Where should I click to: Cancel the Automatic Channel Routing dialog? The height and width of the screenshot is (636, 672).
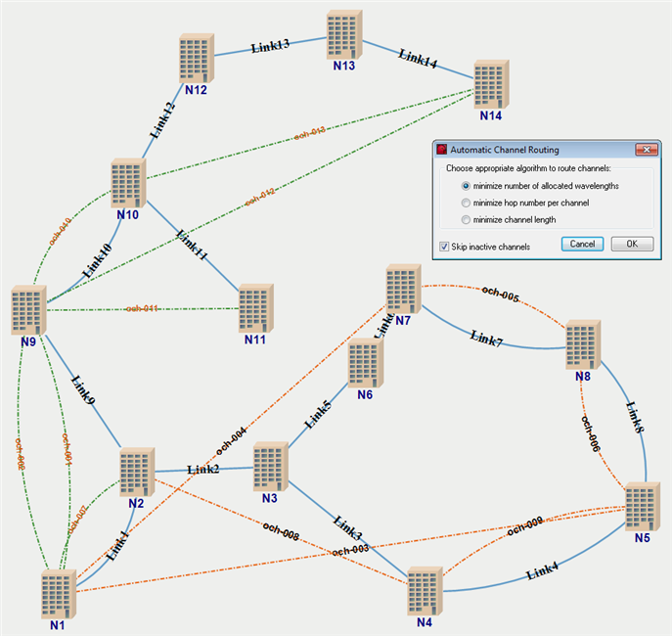(x=582, y=244)
